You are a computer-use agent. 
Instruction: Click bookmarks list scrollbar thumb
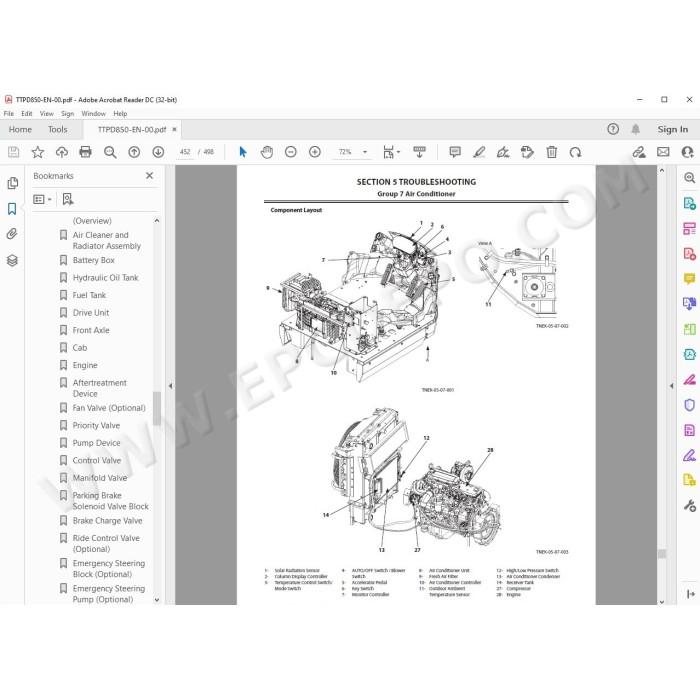click(157, 408)
